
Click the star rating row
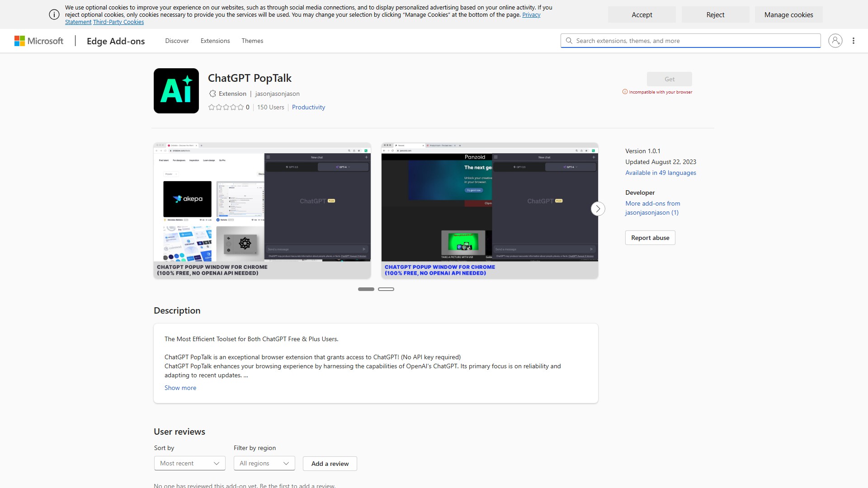tap(226, 108)
